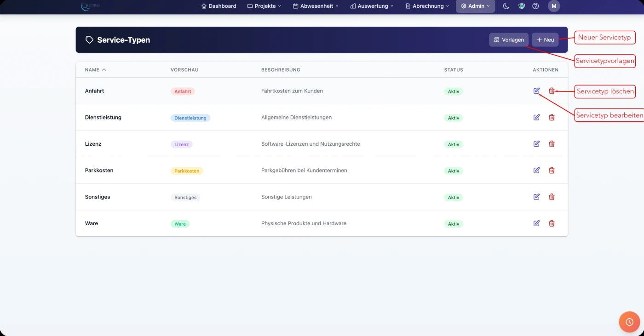Viewport: 644px width, 336px height.
Task: Click the Quotivo logo
Action: click(x=90, y=6)
